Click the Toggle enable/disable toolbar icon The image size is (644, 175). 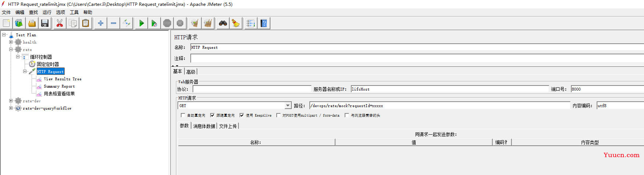coord(126,23)
